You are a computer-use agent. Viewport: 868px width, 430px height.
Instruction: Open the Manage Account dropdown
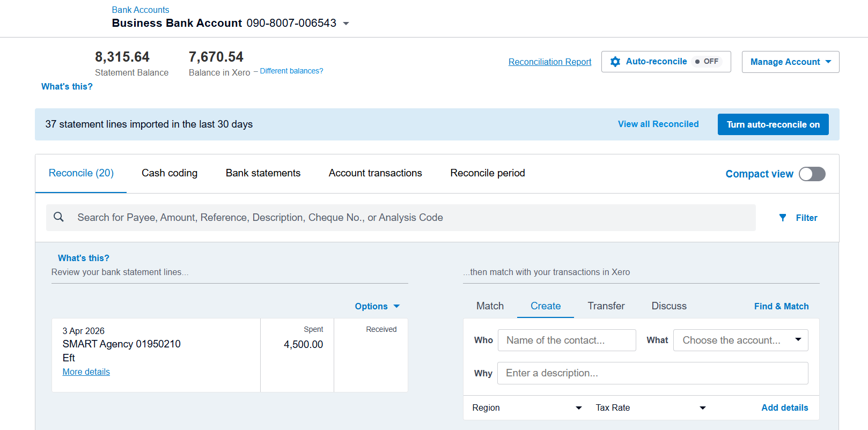(790, 62)
